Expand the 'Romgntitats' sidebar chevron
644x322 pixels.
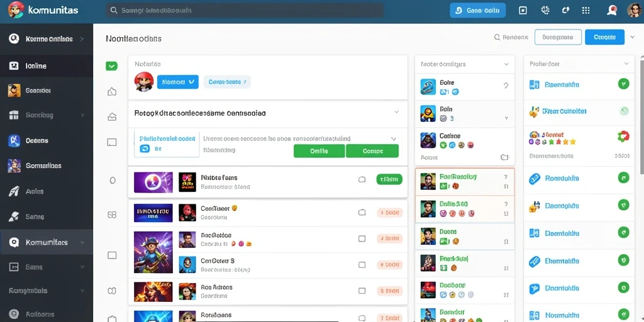[82, 291]
